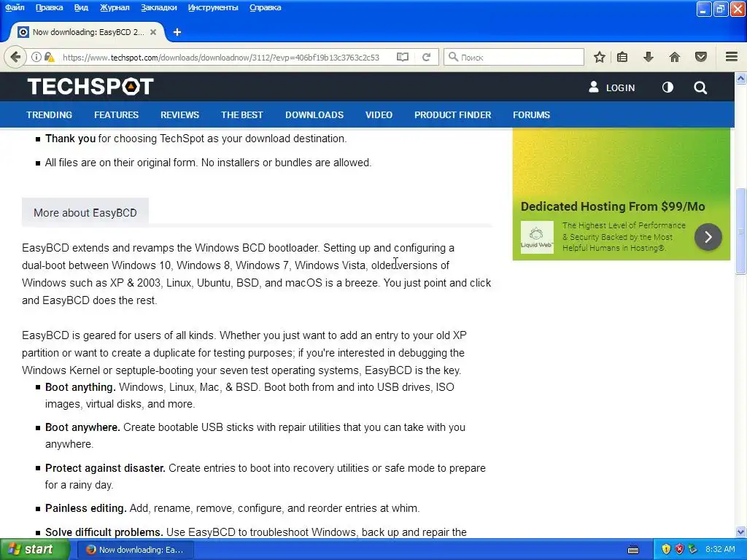Open the Windows start menu
747x560 pixels.
click(34, 549)
